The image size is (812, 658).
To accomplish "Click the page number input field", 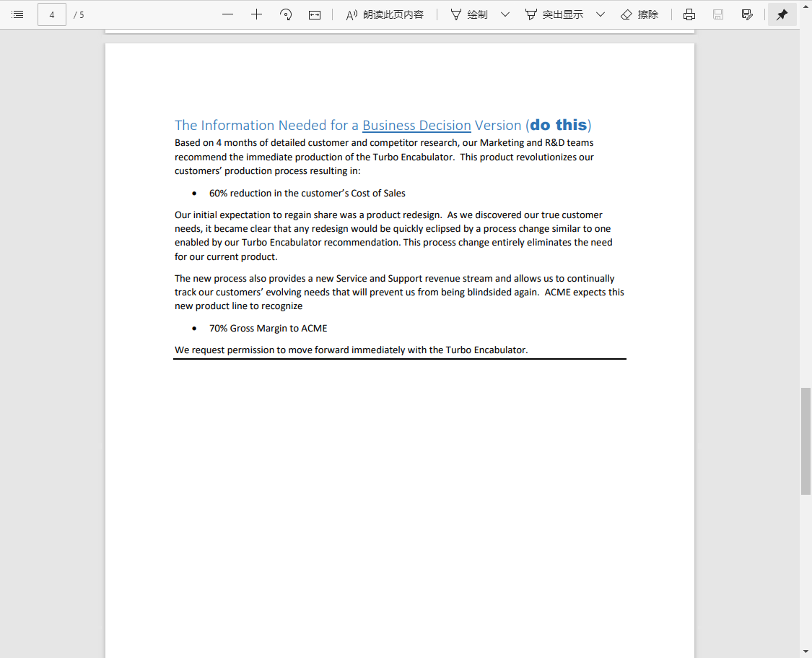I will tap(51, 14).
